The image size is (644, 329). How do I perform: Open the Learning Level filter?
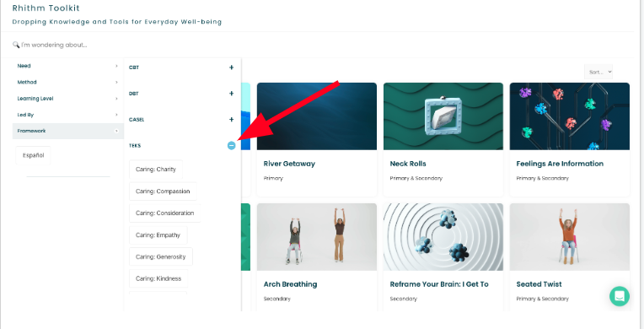67,99
